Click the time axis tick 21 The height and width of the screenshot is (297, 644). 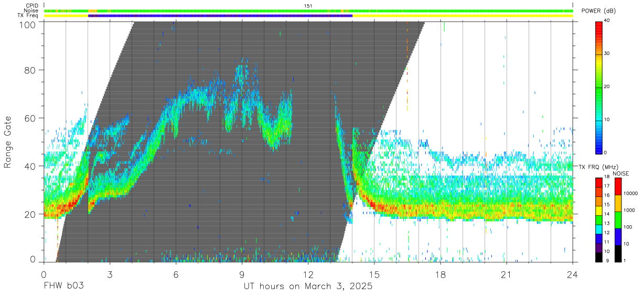click(x=507, y=274)
